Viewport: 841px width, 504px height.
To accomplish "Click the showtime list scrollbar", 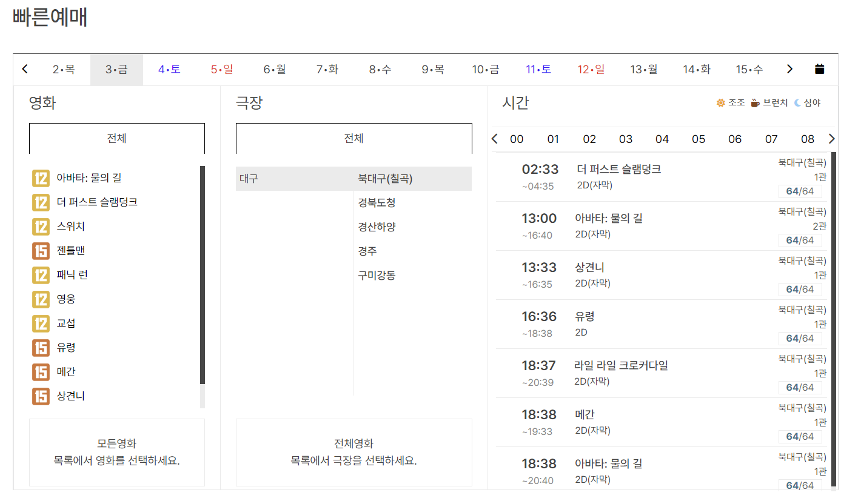I will [x=834, y=319].
